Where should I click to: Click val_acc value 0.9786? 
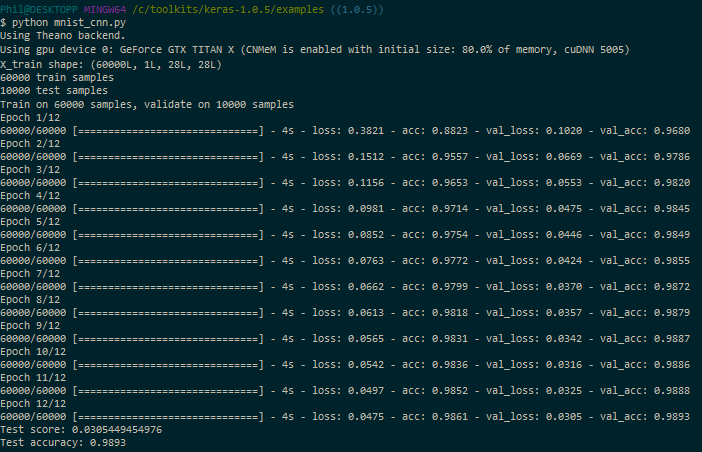(x=672, y=157)
